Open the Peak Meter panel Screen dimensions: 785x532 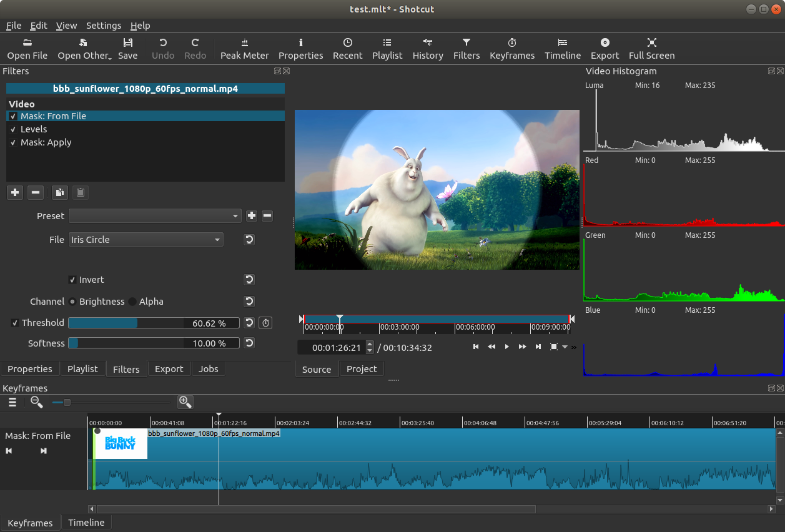[244, 49]
